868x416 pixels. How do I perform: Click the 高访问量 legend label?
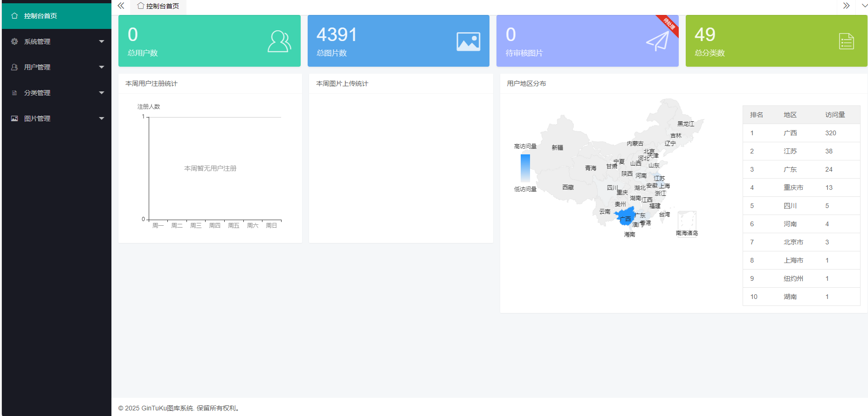525,146
